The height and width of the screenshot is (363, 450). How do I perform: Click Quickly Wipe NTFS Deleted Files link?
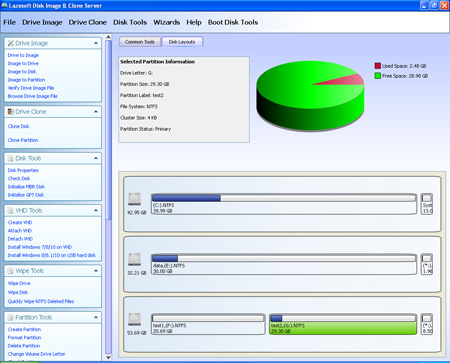41,301
